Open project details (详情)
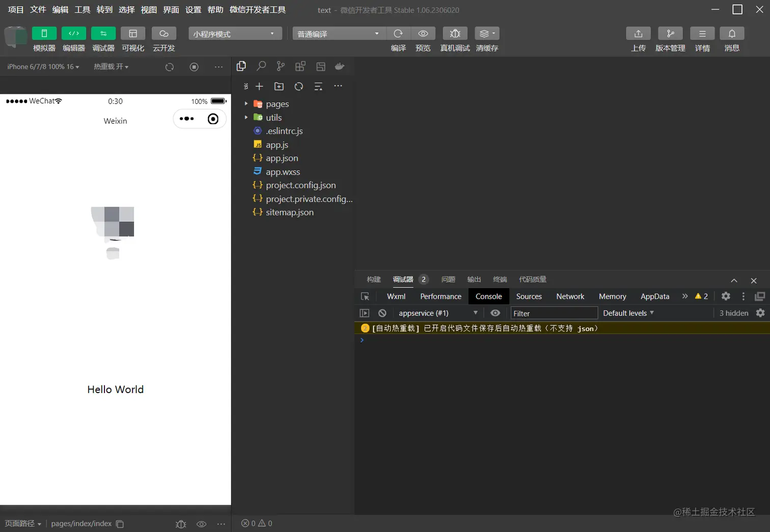Screen dimensions: 770x532 (x=702, y=34)
